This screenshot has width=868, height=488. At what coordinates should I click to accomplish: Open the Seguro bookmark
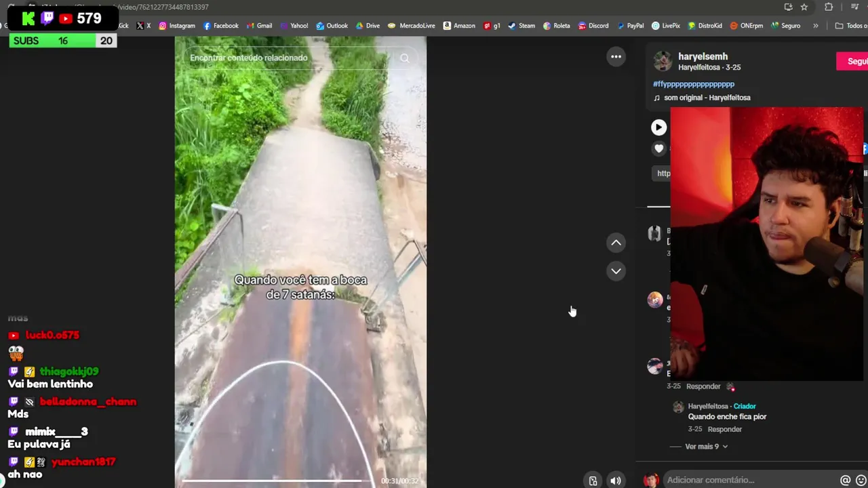[x=785, y=26]
